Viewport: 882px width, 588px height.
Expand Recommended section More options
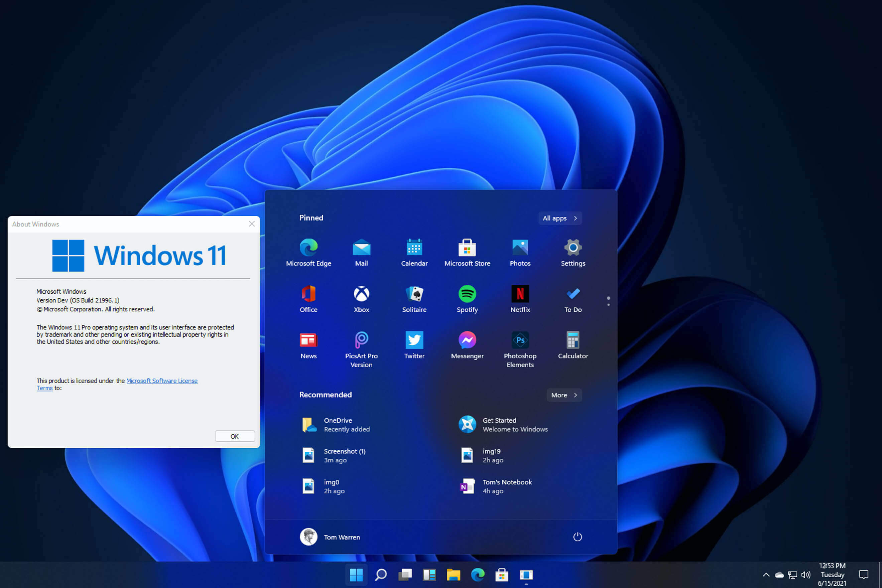[x=563, y=395]
